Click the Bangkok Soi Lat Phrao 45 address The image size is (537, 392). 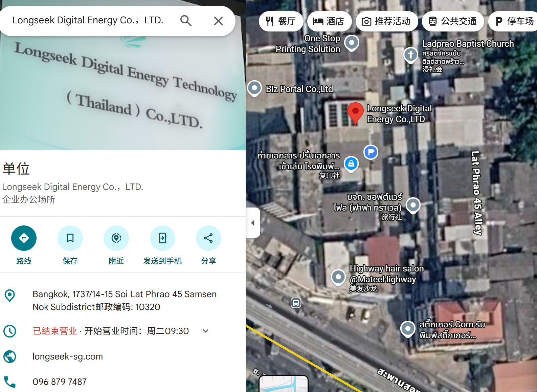(x=125, y=301)
